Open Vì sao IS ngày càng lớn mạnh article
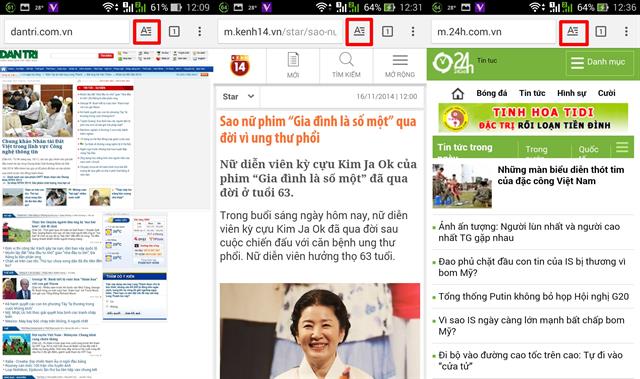This screenshot has height=379, width=640. [x=531, y=326]
